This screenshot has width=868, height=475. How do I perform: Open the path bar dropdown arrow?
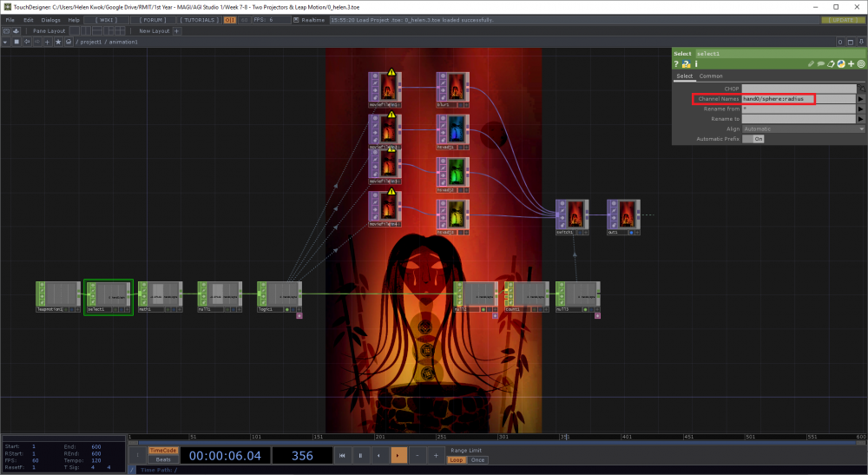point(5,42)
